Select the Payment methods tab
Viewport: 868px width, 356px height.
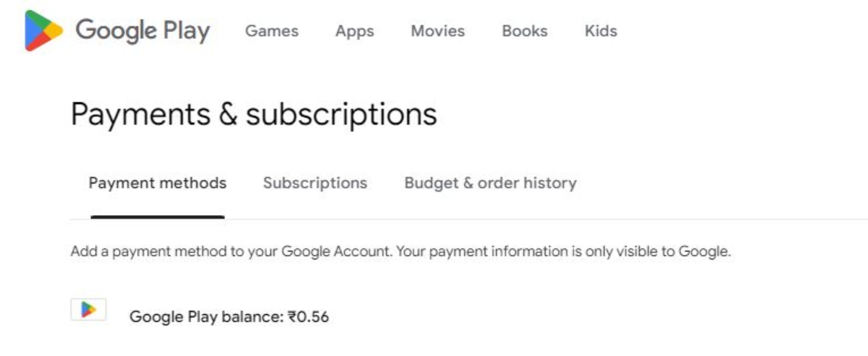pos(157,183)
